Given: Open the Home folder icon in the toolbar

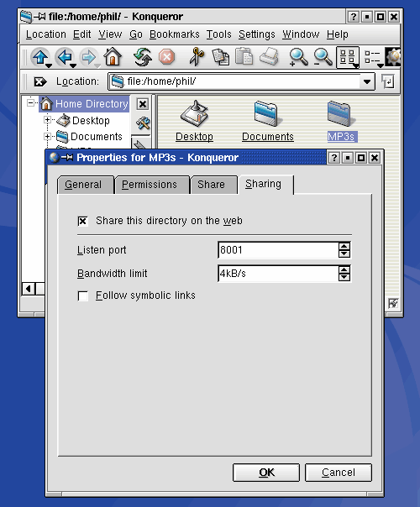Looking at the screenshot, I should click(x=113, y=57).
